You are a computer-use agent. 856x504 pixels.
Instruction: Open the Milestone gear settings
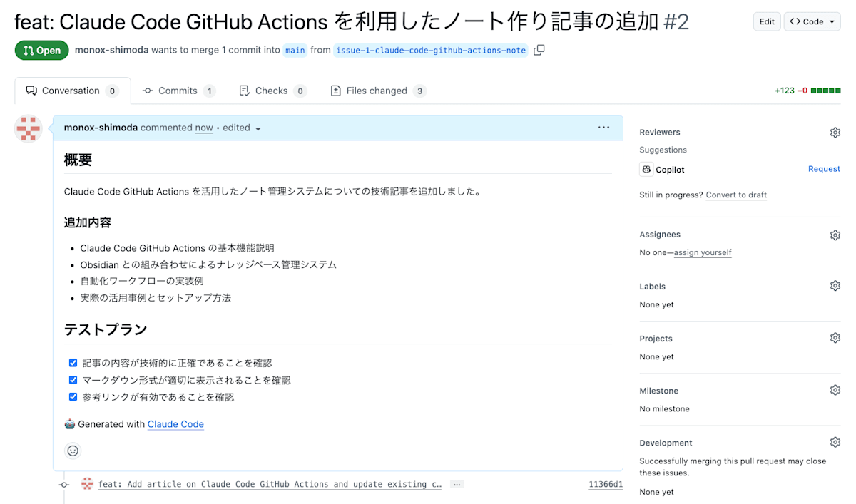(x=835, y=390)
